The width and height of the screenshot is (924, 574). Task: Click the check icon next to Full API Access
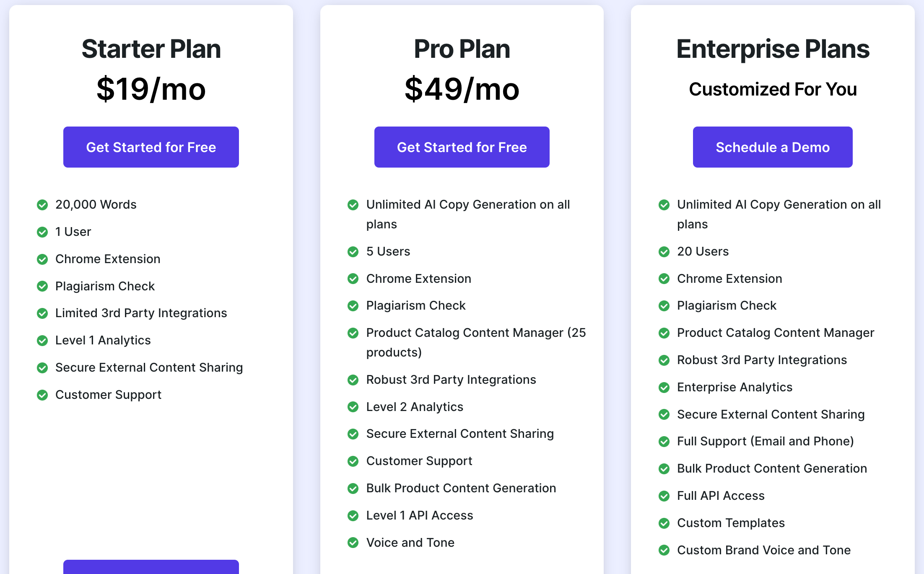point(664,496)
